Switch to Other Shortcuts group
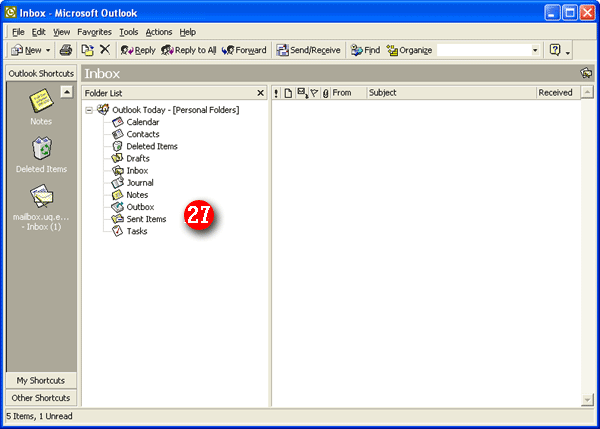 coord(41,398)
